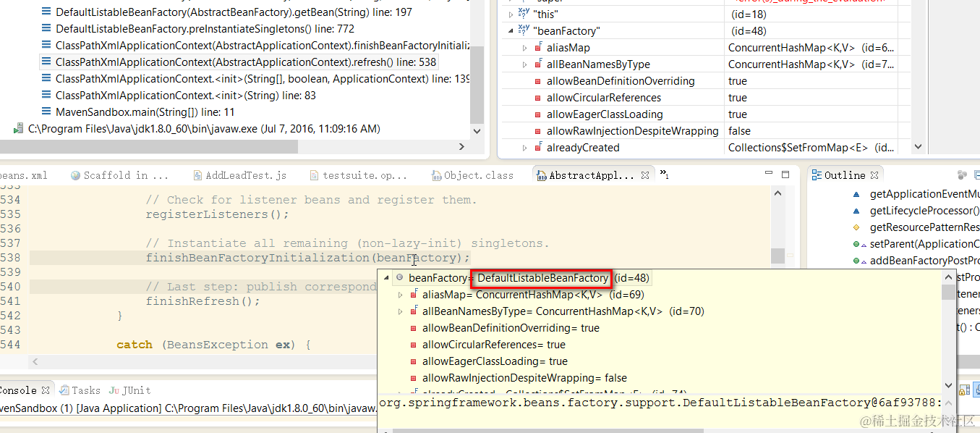Image resolution: width=980 pixels, height=433 pixels.
Task: Click the hover popup detail text pane
Action: [x=660, y=403]
